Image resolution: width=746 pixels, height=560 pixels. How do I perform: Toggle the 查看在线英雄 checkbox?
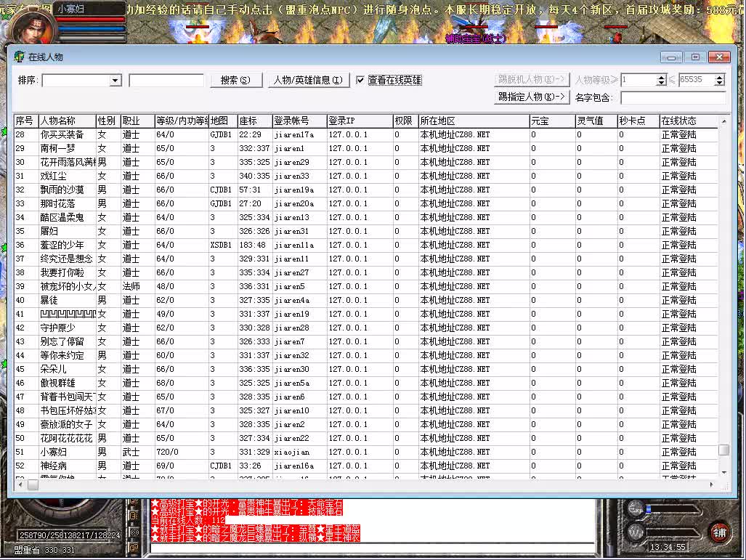pos(361,80)
